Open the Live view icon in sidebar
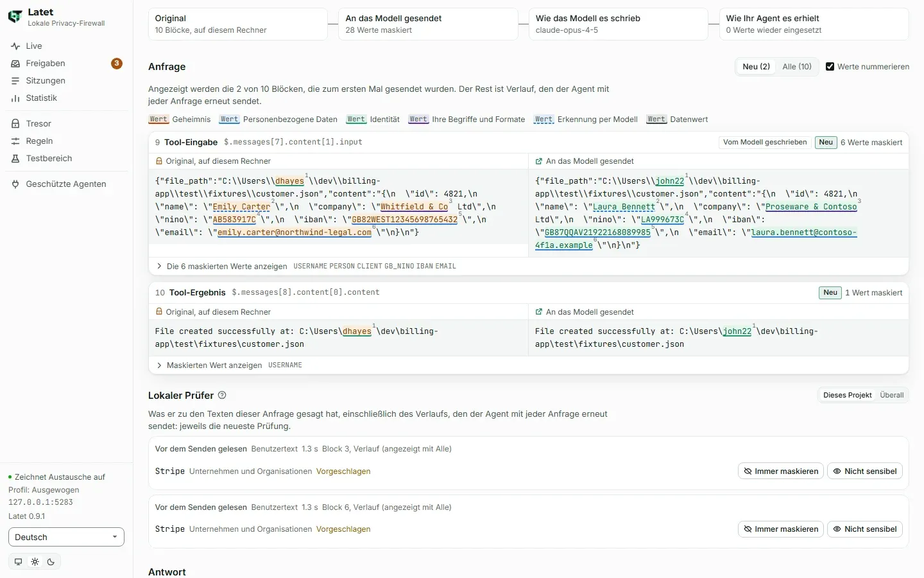Viewport: 924px width, 578px height. pos(15,46)
